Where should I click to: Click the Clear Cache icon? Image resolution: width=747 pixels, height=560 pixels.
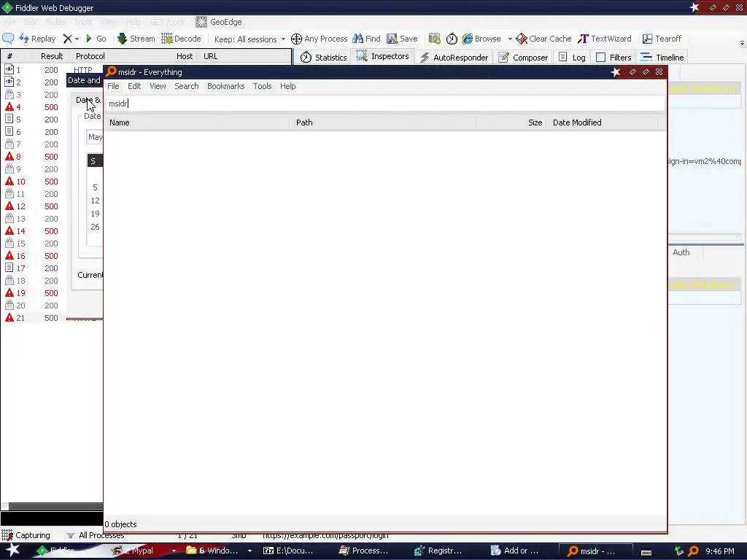(522, 39)
